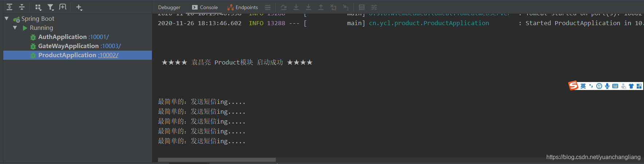This screenshot has width=644, height=164.
Task: Open the IME toolbox grid icon
Action: pos(639,86)
